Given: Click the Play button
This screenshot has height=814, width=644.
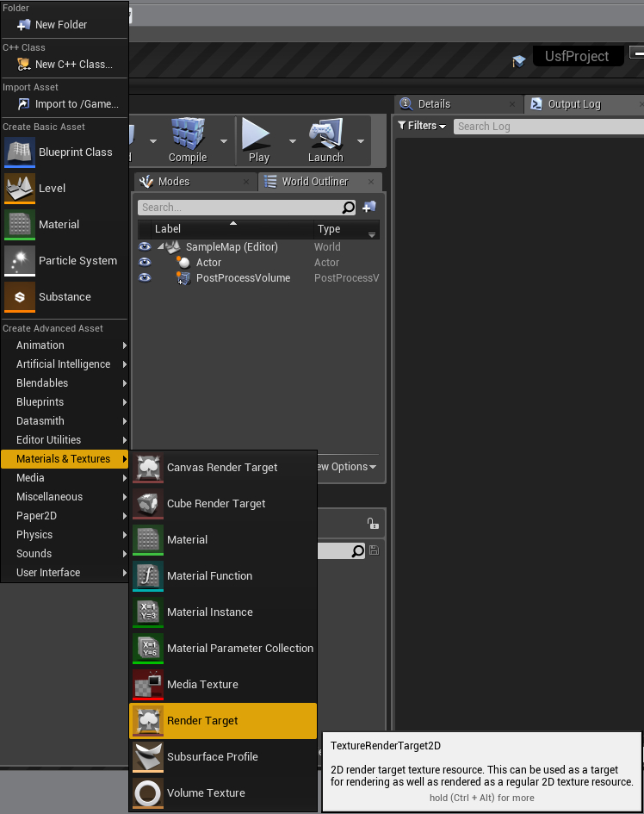Looking at the screenshot, I should click(x=258, y=140).
